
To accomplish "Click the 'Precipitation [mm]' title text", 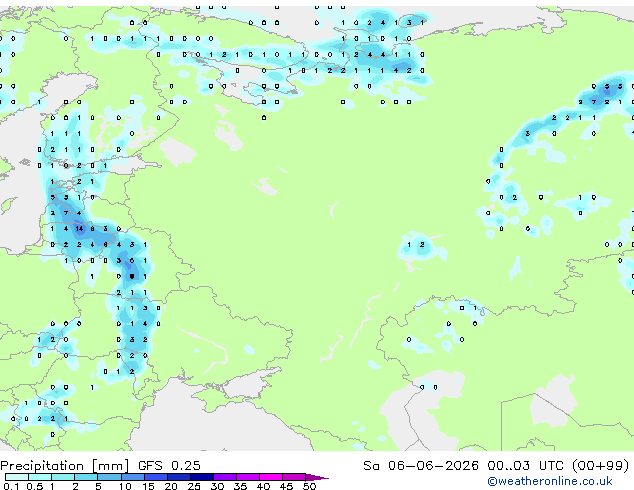I will tap(65, 466).
